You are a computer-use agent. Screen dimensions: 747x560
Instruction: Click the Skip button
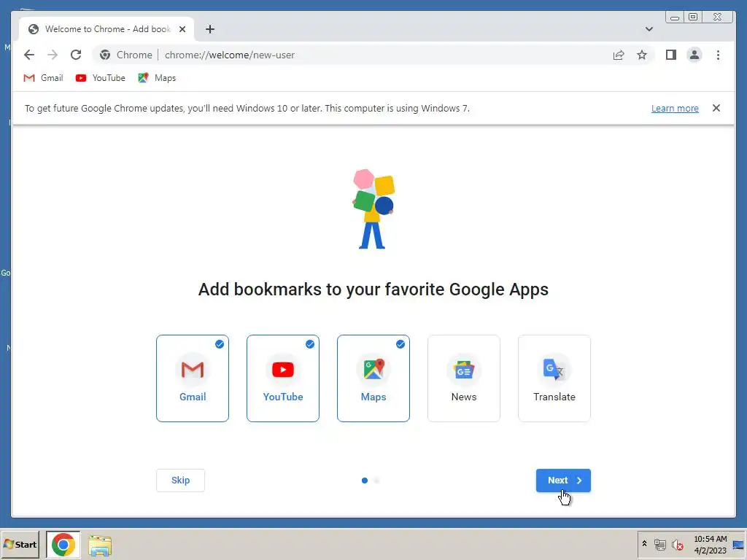(x=181, y=480)
